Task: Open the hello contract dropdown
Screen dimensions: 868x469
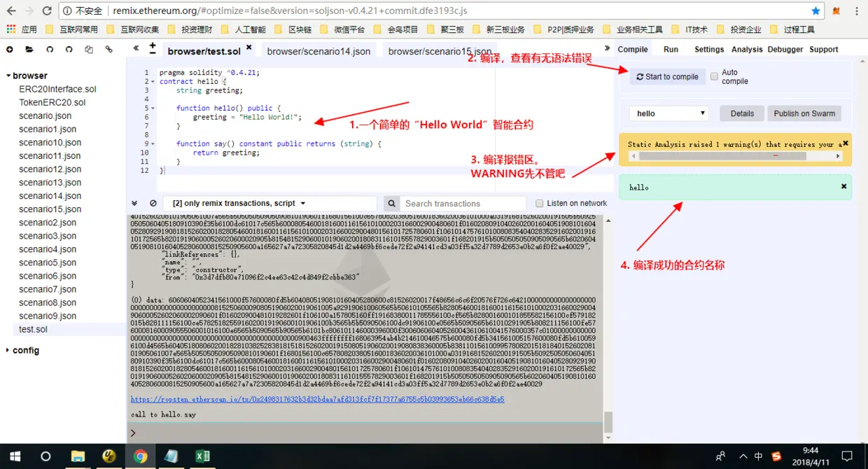Action: (668, 113)
